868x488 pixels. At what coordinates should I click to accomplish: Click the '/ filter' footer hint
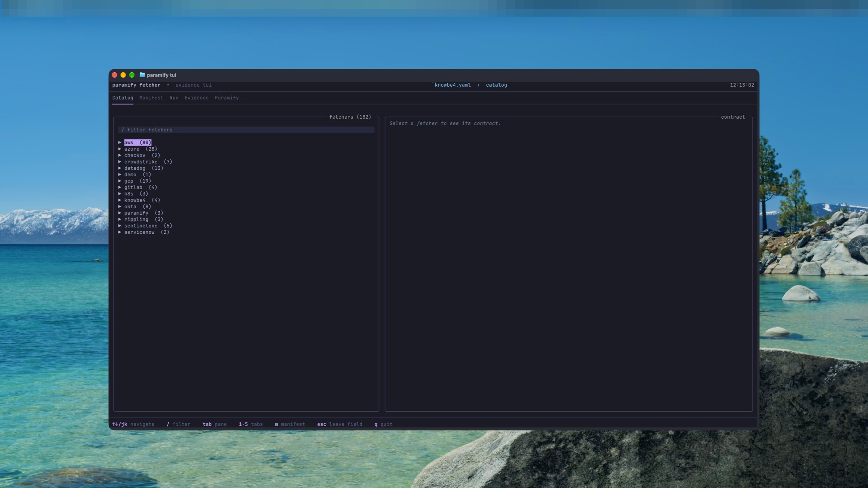tap(178, 424)
